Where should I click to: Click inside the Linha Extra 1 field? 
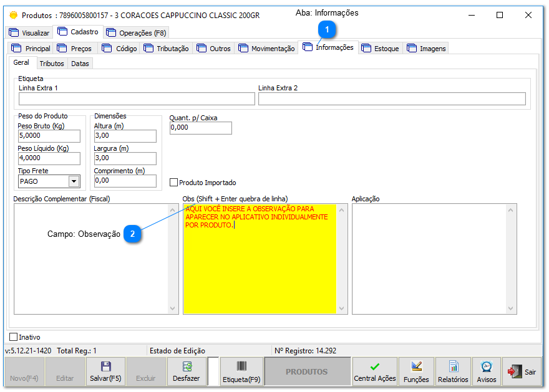tap(134, 98)
